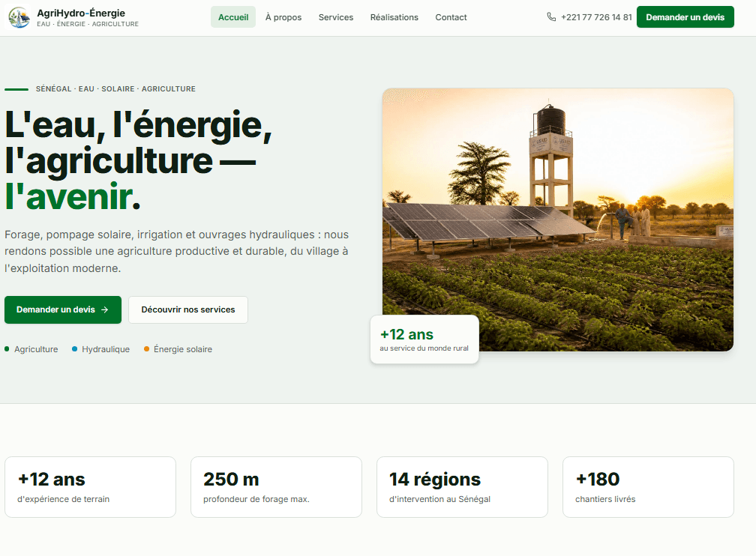
Task: Click the hero Demander un devis button
Action: point(63,309)
